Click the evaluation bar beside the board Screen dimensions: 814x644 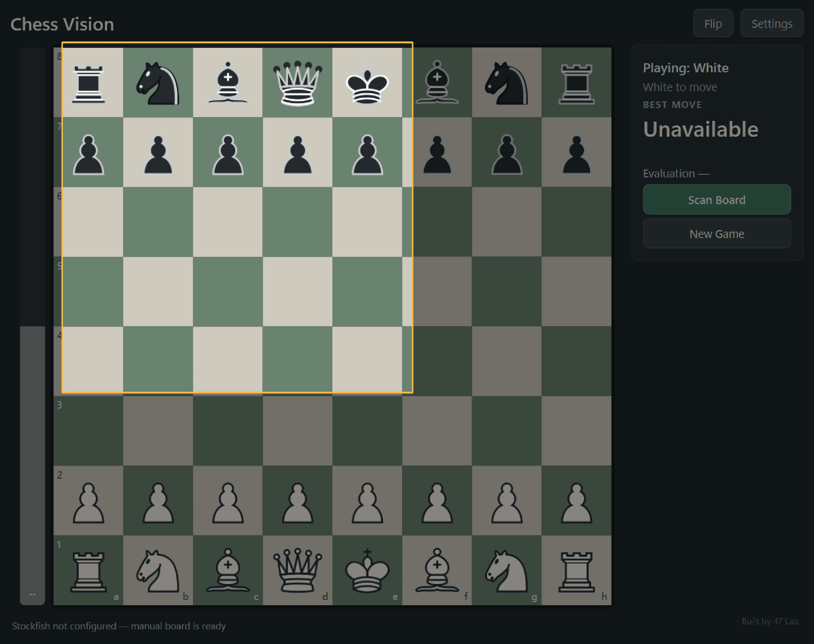tap(32, 326)
